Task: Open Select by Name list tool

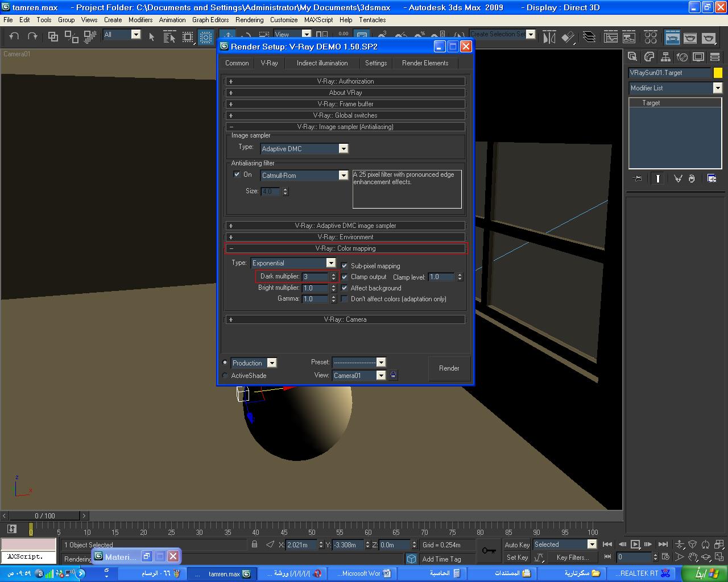Action: coord(169,37)
